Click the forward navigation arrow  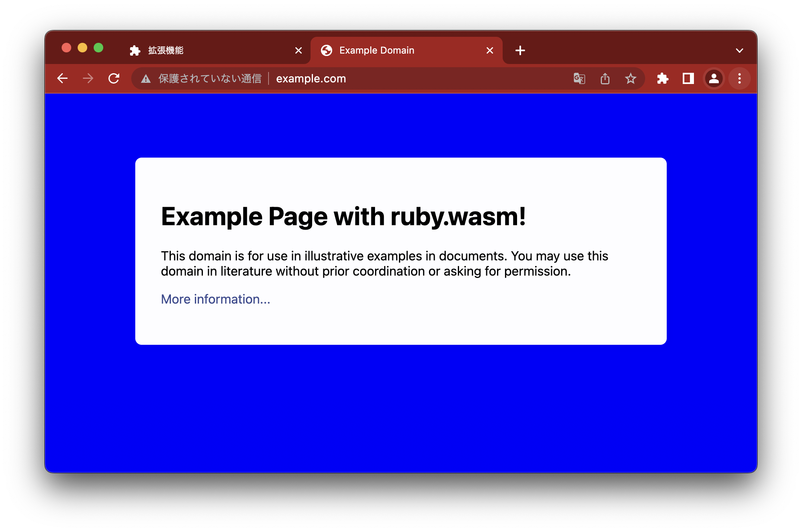tap(88, 78)
